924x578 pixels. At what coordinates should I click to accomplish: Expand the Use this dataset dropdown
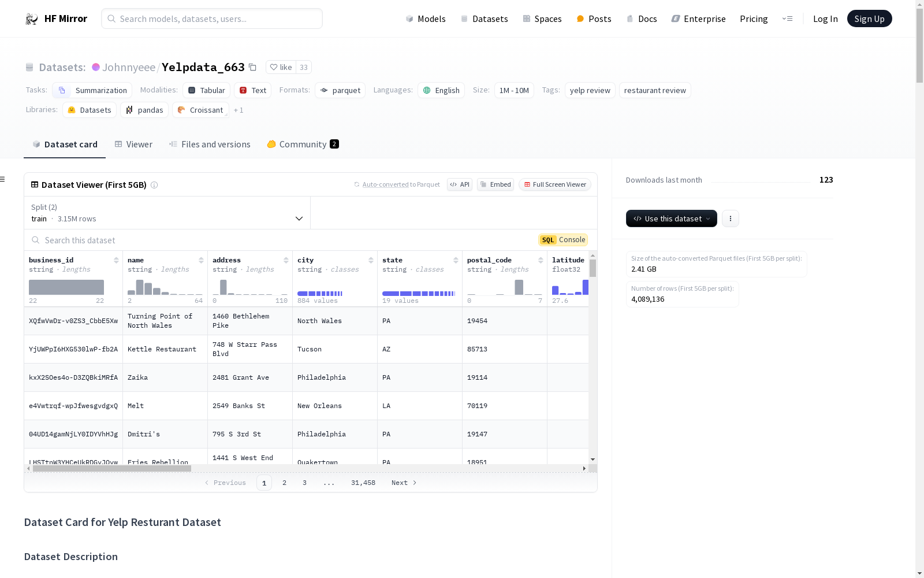672,218
